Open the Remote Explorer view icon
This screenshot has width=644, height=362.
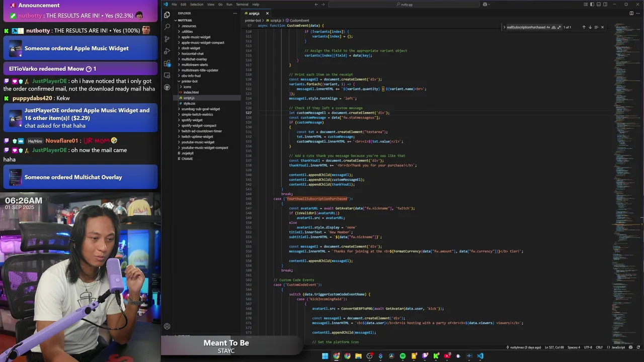pos(167,75)
